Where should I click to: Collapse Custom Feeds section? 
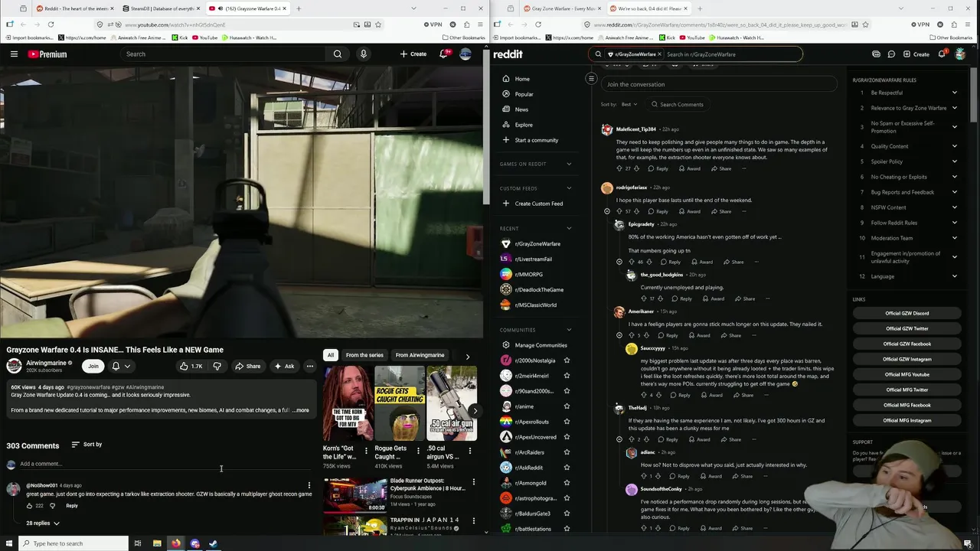(569, 188)
